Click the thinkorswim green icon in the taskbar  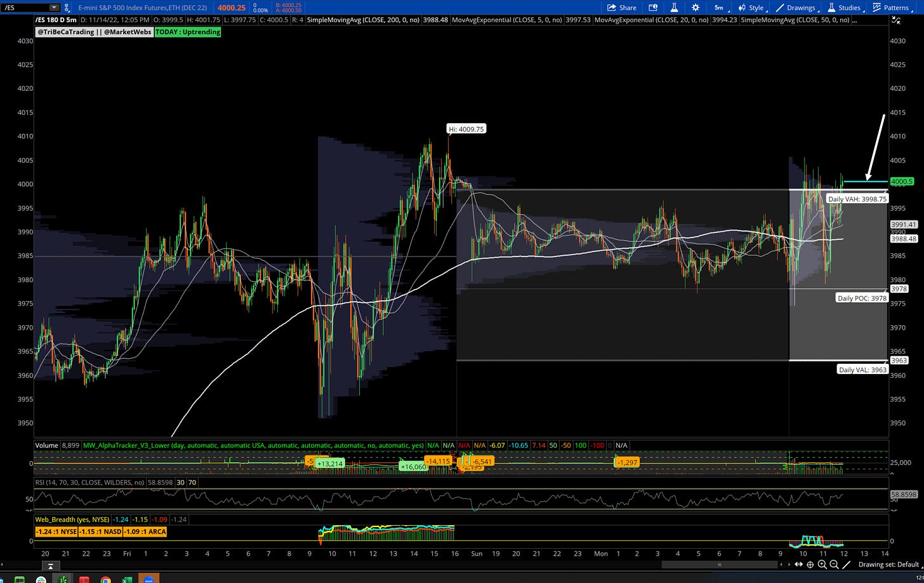click(x=63, y=579)
